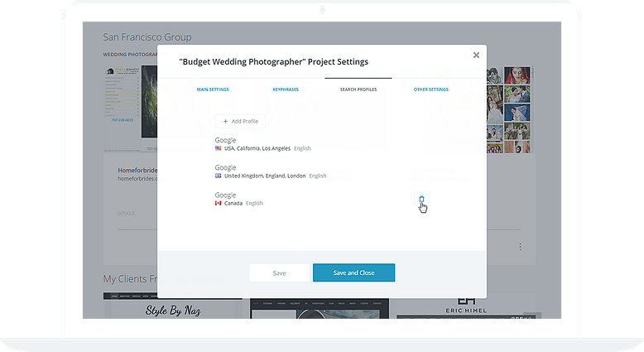Add a new search profile

(x=240, y=121)
